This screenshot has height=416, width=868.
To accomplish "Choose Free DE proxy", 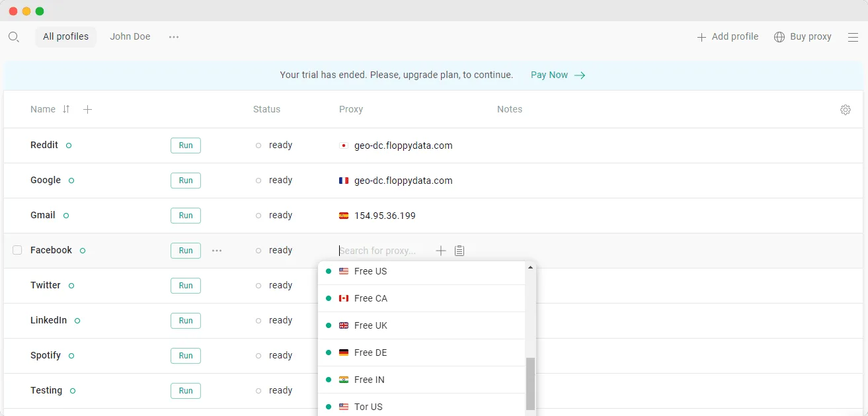I will click(x=422, y=353).
